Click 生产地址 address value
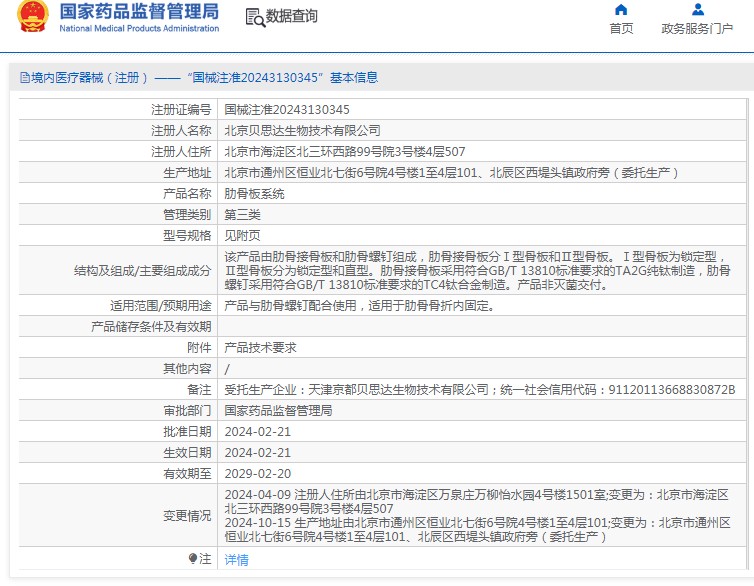This screenshot has width=754, height=586. pyautogui.click(x=452, y=173)
